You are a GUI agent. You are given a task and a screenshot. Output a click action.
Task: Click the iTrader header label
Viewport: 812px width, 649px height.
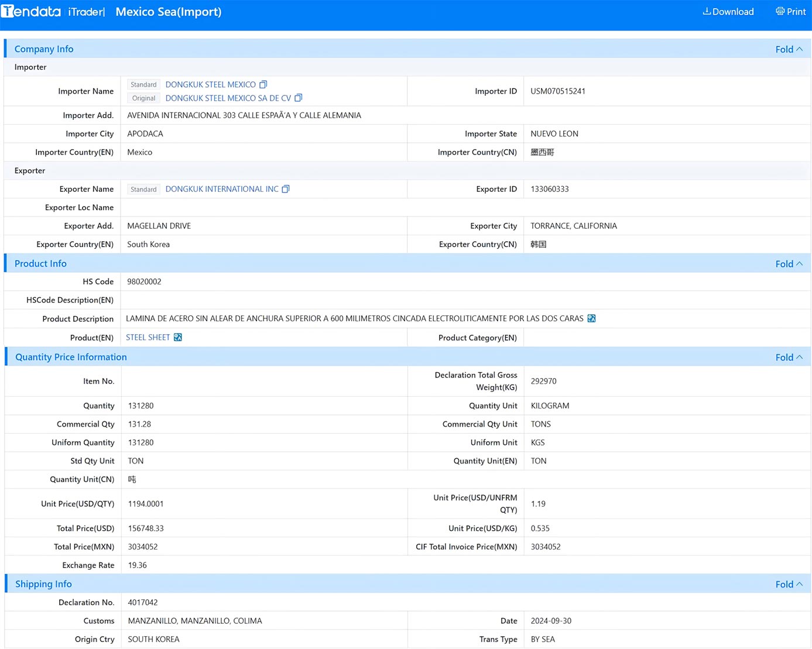pos(85,12)
